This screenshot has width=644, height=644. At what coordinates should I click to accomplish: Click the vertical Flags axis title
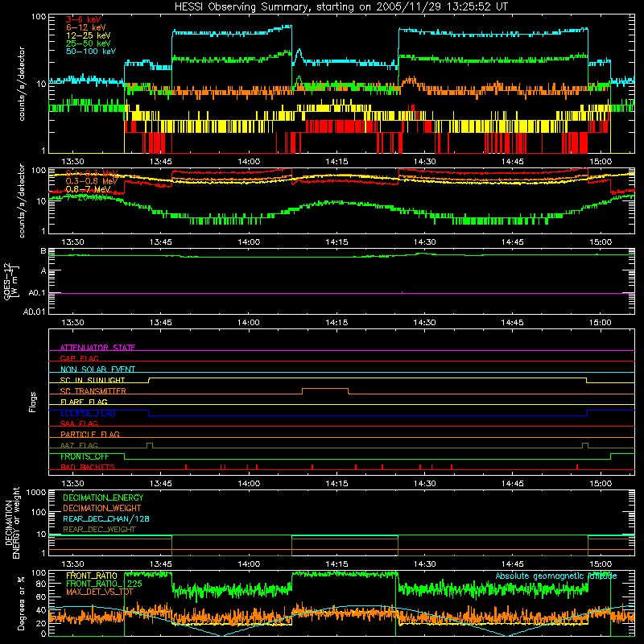click(x=33, y=402)
